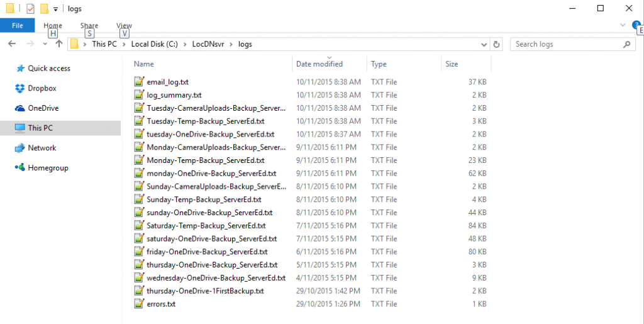
Task: Select the errors.txt file
Action: click(x=160, y=304)
